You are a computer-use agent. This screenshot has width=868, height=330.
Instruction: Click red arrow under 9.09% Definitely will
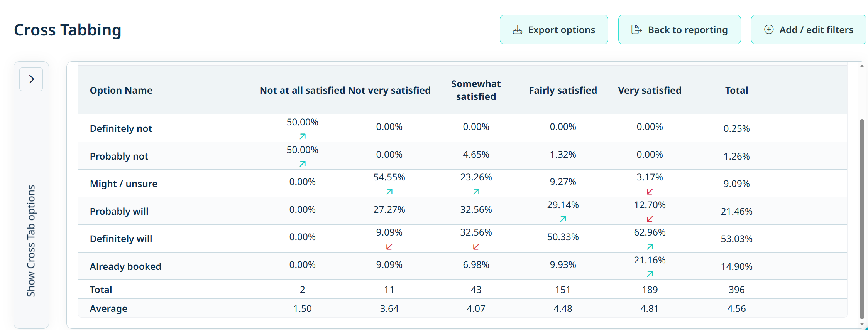pos(389,247)
